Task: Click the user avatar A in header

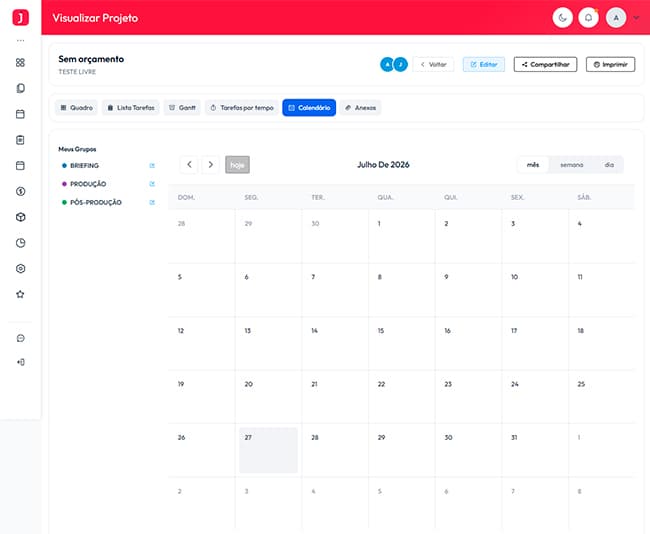Action: (x=616, y=18)
